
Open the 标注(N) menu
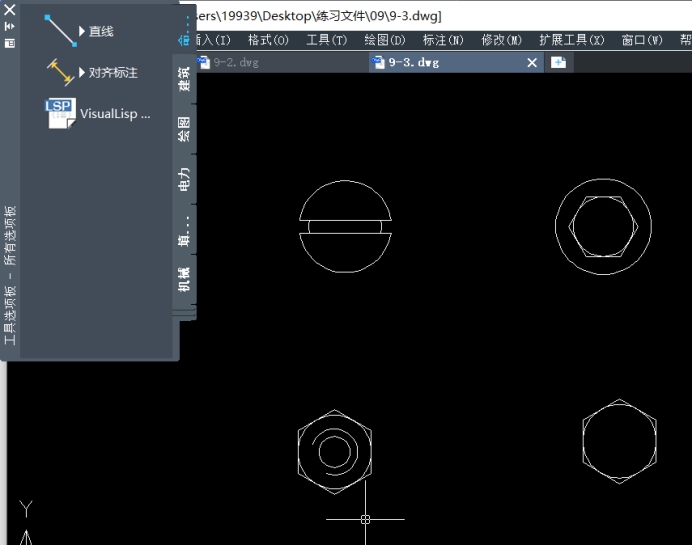click(443, 41)
